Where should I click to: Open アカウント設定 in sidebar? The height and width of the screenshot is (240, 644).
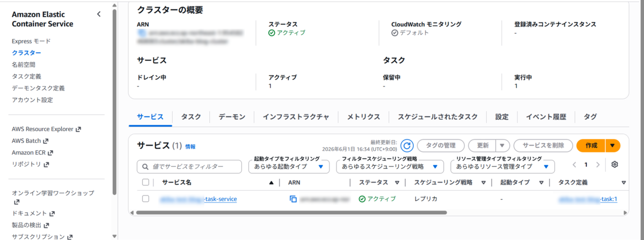click(32, 100)
